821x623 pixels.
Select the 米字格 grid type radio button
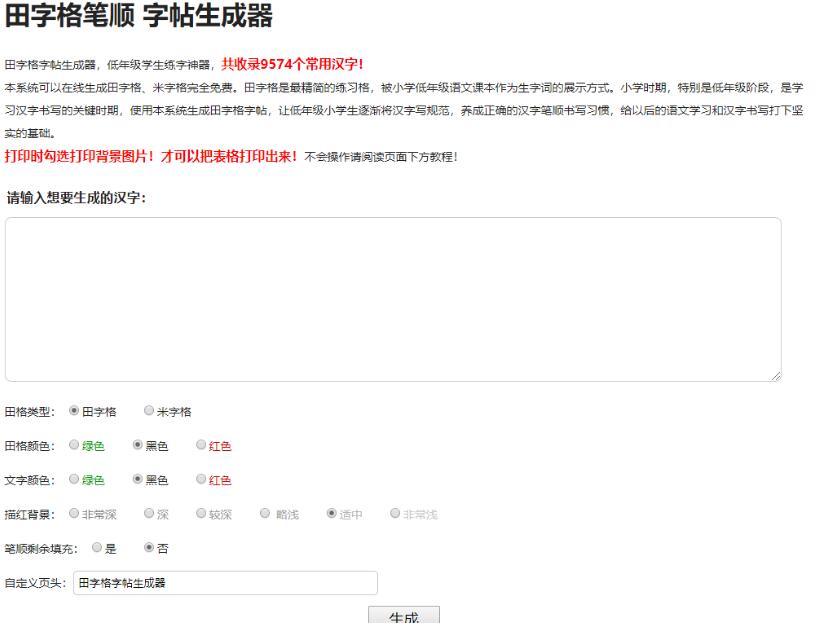pyautogui.click(x=149, y=411)
